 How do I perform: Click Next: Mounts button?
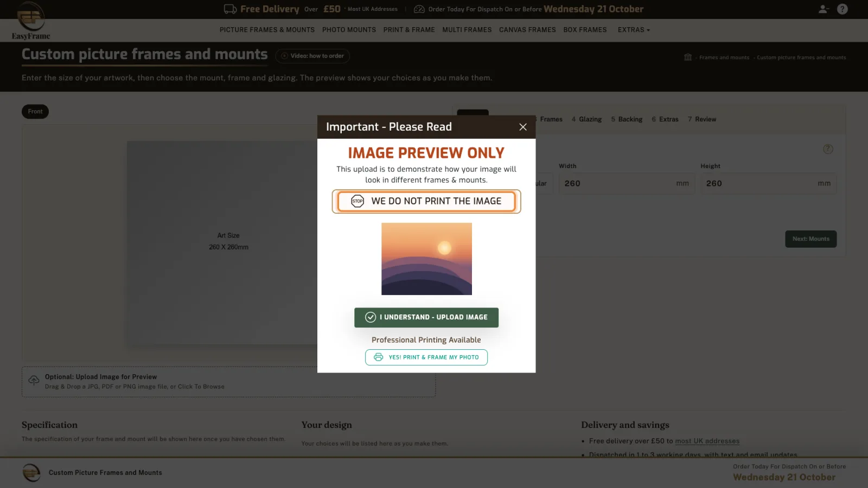click(x=810, y=239)
